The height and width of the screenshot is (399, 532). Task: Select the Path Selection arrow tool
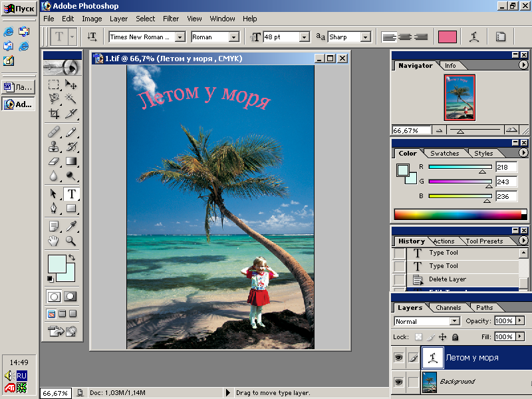click(x=54, y=194)
